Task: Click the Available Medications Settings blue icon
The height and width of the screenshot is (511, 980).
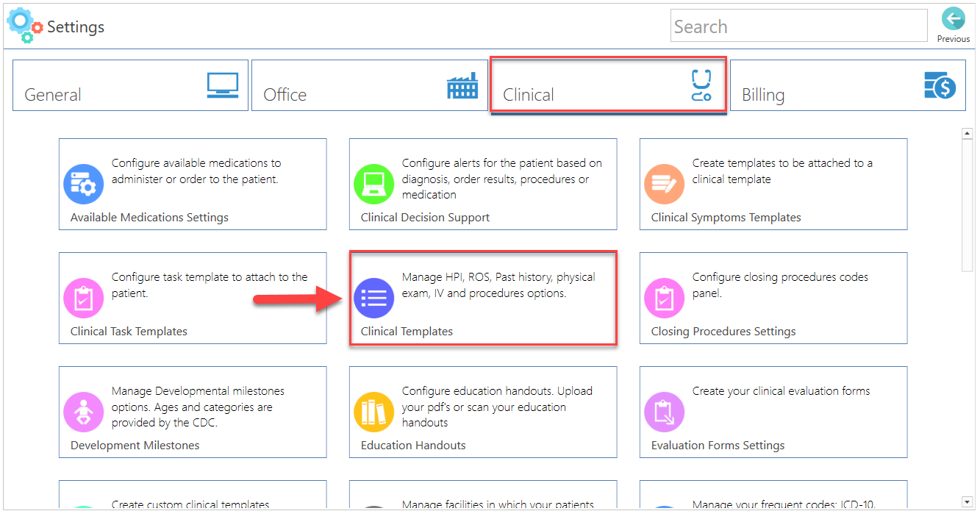Action: (84, 184)
